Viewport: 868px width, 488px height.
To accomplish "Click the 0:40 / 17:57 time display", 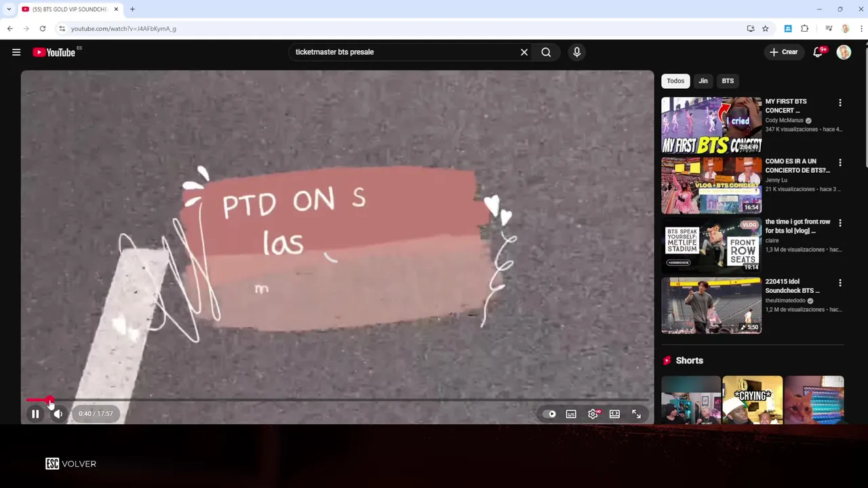I will [x=96, y=413].
